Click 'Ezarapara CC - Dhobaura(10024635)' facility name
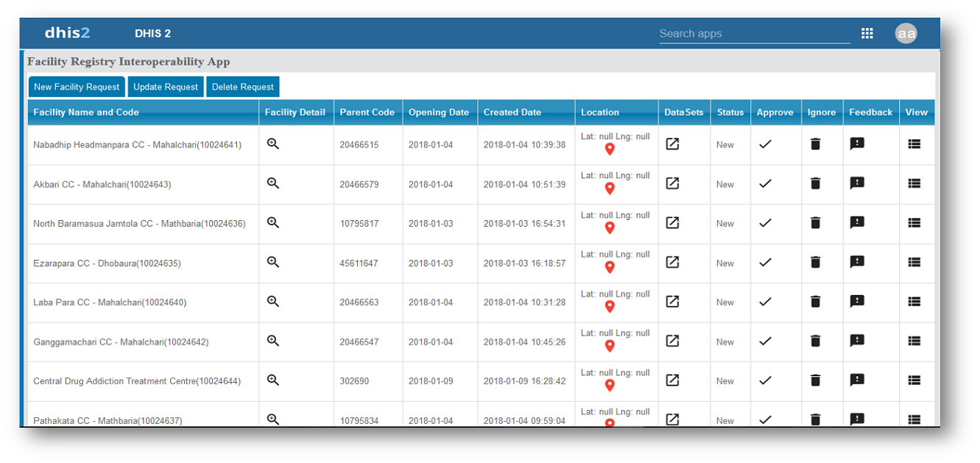The width and height of the screenshot is (980, 463). tap(107, 264)
